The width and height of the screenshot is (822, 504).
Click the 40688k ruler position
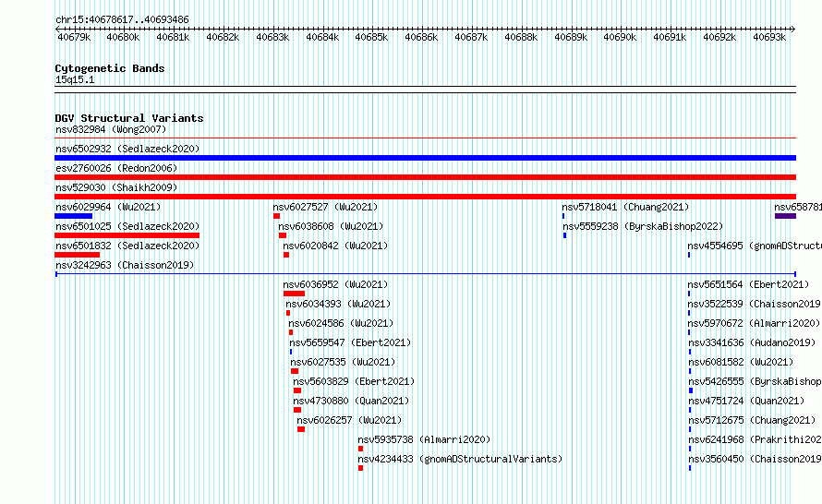pos(521,37)
